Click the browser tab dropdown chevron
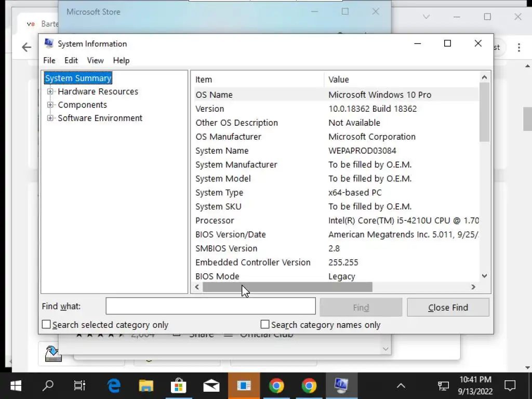This screenshot has height=399, width=532. 426,17
